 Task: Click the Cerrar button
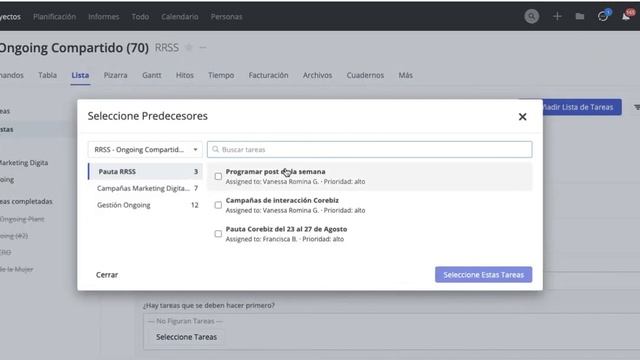point(107,275)
